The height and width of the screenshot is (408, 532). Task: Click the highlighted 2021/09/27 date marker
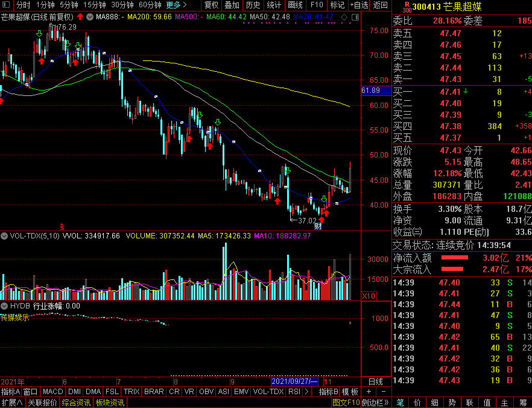coord(295,381)
